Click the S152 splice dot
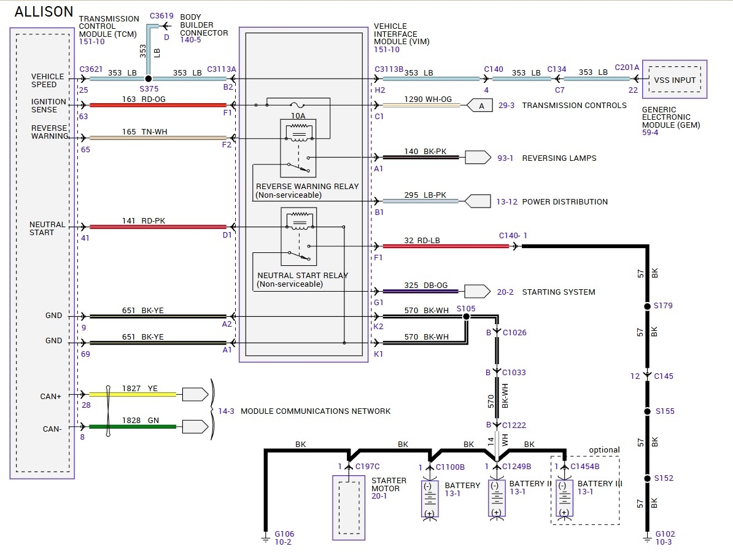The image size is (733, 560). click(x=648, y=478)
